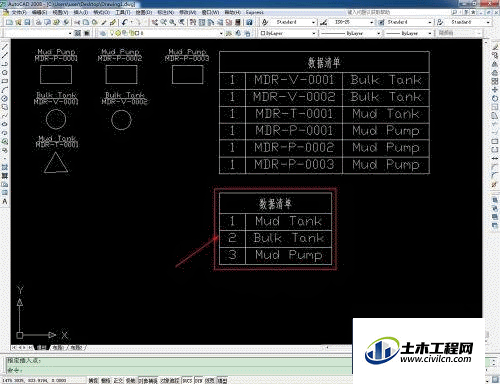Select the Move tool in Modify toolbar
Screen dimensions: 500x384
pyautogui.click(x=495, y=90)
